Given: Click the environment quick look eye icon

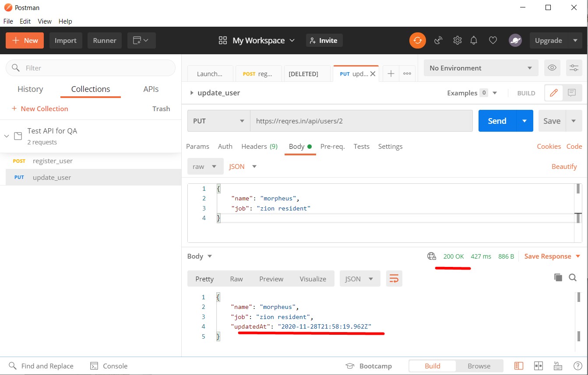Looking at the screenshot, I should pos(552,68).
